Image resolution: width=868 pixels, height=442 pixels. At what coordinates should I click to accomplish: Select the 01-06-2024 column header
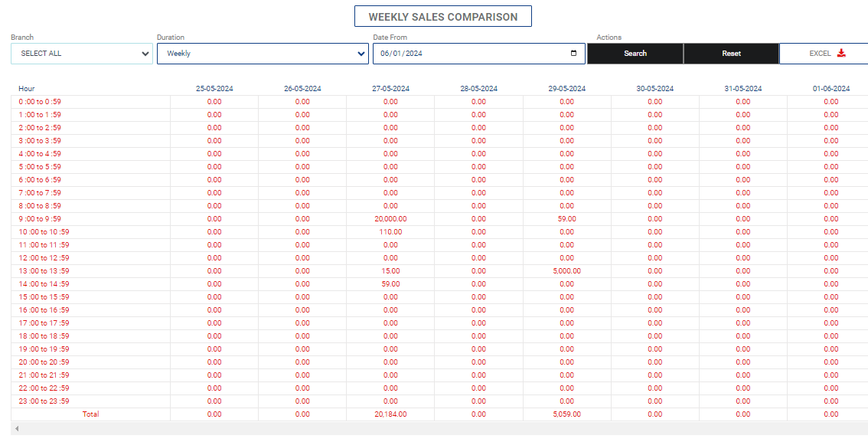(830, 88)
